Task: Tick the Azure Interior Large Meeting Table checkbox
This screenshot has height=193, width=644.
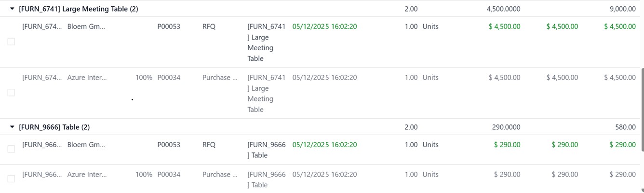Action: [11, 93]
